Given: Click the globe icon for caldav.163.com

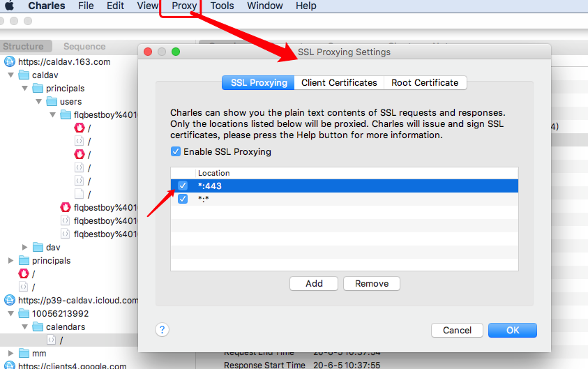Looking at the screenshot, I should (10, 61).
